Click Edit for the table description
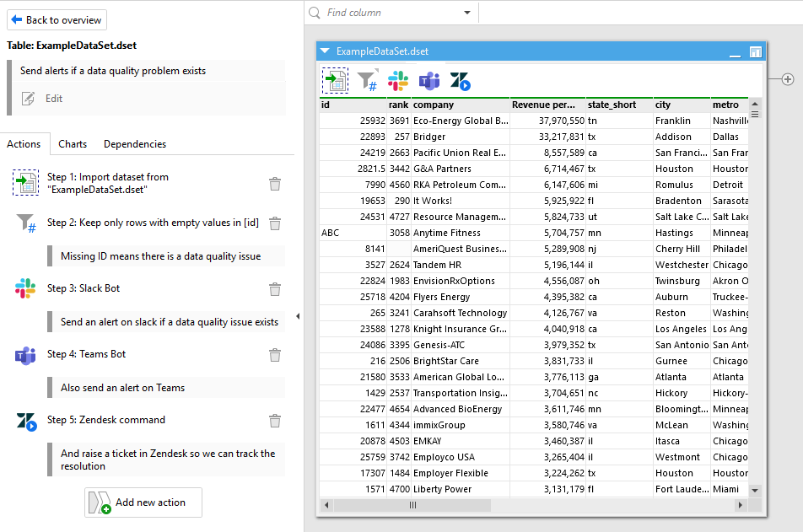 click(54, 99)
